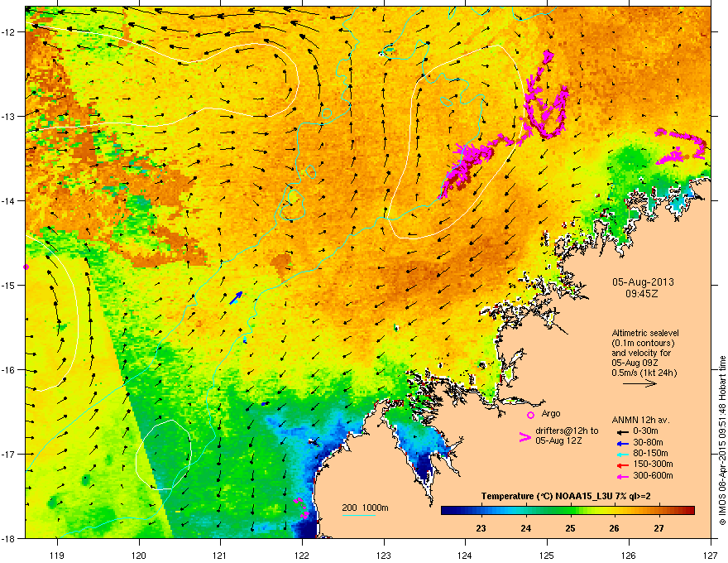The height and width of the screenshot is (563, 728).
Task: Click the vertical IMOS copyright timestamp text
Action: click(722, 440)
